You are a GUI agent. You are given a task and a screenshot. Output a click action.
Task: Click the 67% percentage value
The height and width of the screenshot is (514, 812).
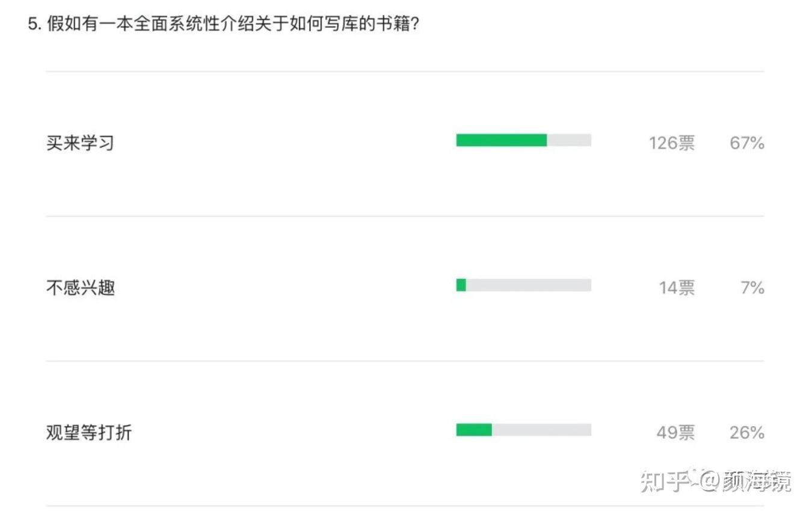pos(747,143)
